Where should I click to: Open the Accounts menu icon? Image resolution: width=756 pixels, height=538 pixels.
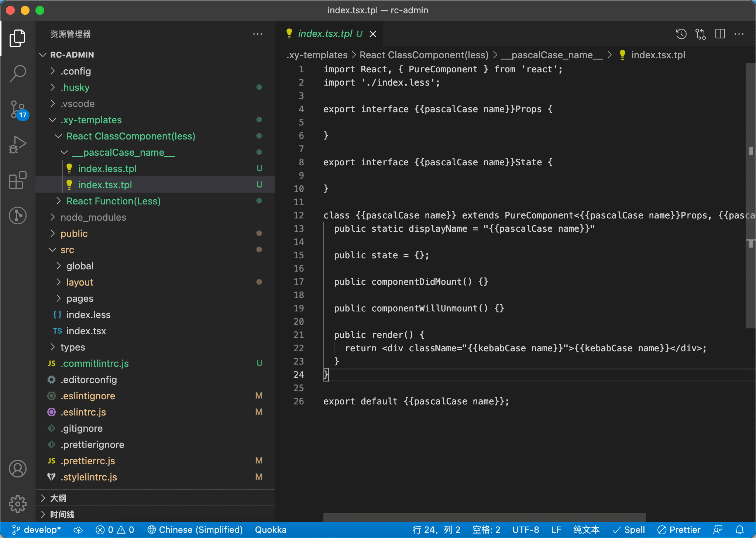coord(17,469)
